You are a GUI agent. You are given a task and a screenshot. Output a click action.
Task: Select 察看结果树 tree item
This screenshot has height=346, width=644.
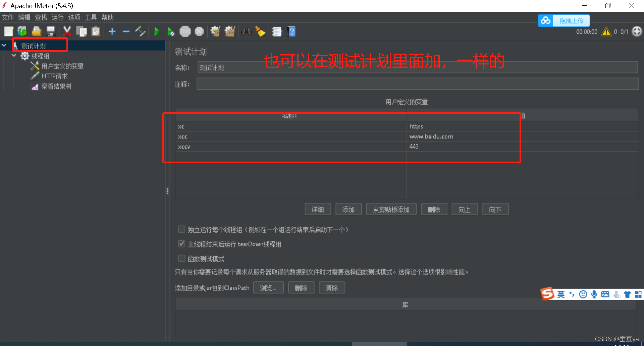pyautogui.click(x=56, y=86)
